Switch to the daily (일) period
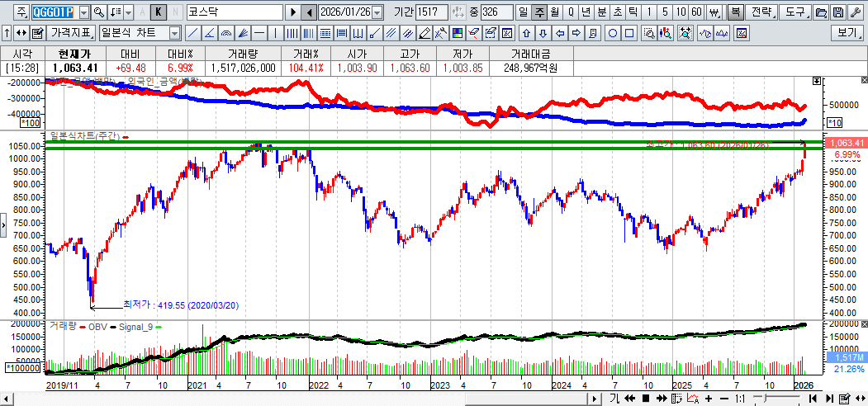 coord(524,12)
